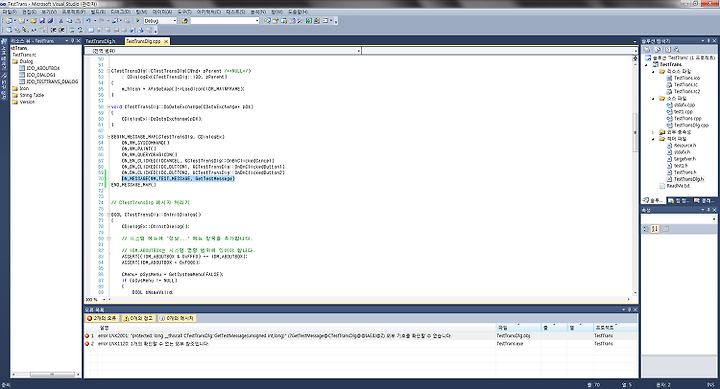Screen dimensions: 720x389
Task: Collapse the resource files folder above TestTrans.ico
Action: pyautogui.click(x=653, y=72)
